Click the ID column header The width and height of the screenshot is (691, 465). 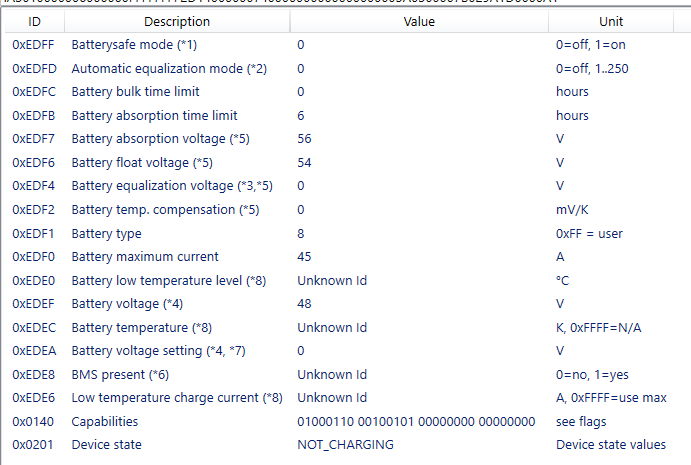[33, 21]
